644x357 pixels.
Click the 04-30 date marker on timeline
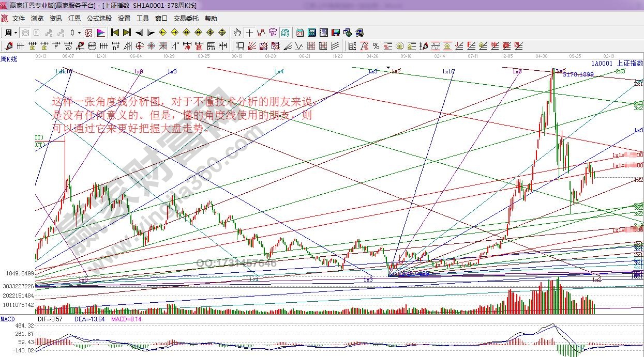(542, 55)
